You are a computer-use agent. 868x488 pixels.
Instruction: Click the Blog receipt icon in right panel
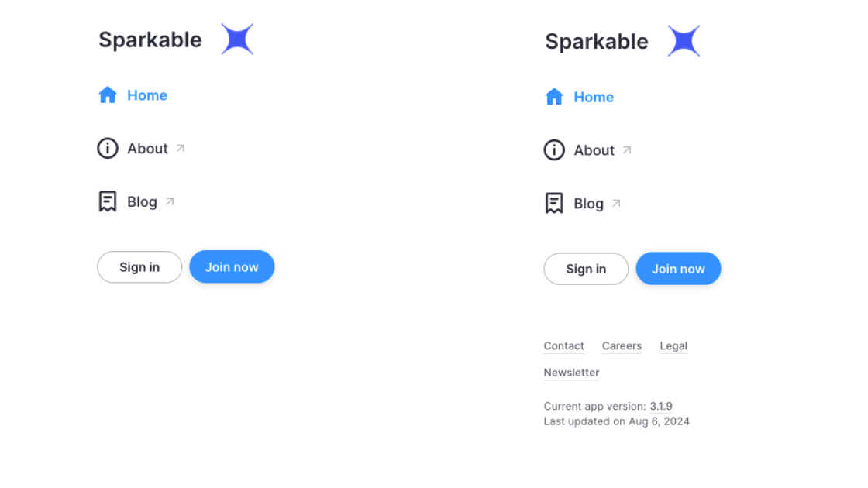[554, 204]
